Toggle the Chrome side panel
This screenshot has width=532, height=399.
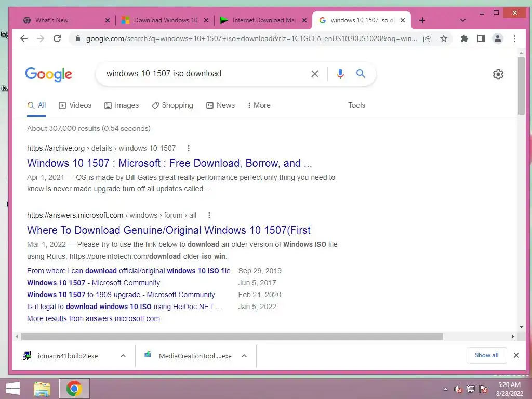481,38
